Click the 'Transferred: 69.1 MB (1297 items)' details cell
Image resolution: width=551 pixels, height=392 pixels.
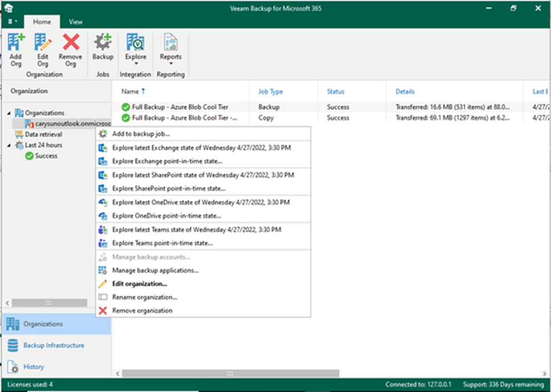tap(453, 118)
